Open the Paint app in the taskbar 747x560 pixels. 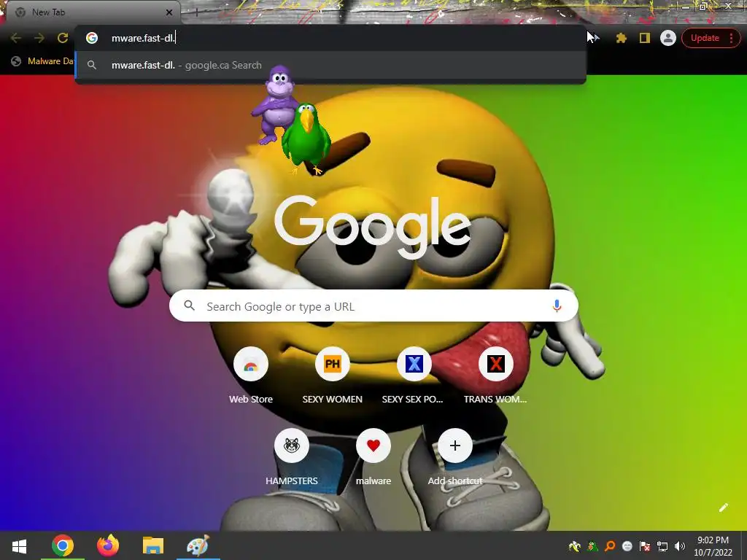click(x=198, y=545)
